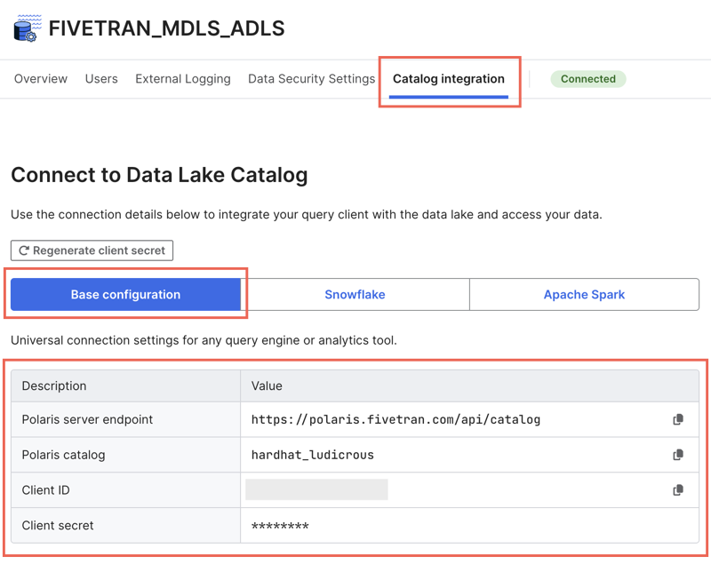Open the External Logging tab

(183, 79)
